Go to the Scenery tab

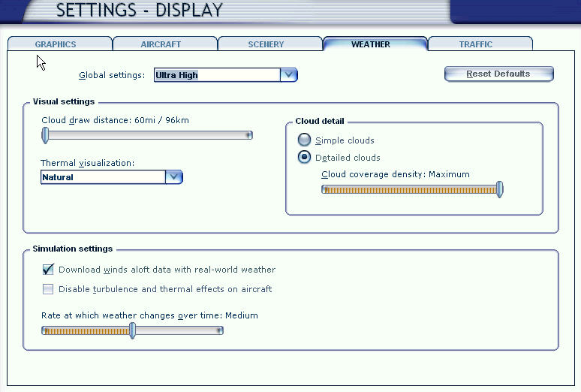(x=266, y=44)
